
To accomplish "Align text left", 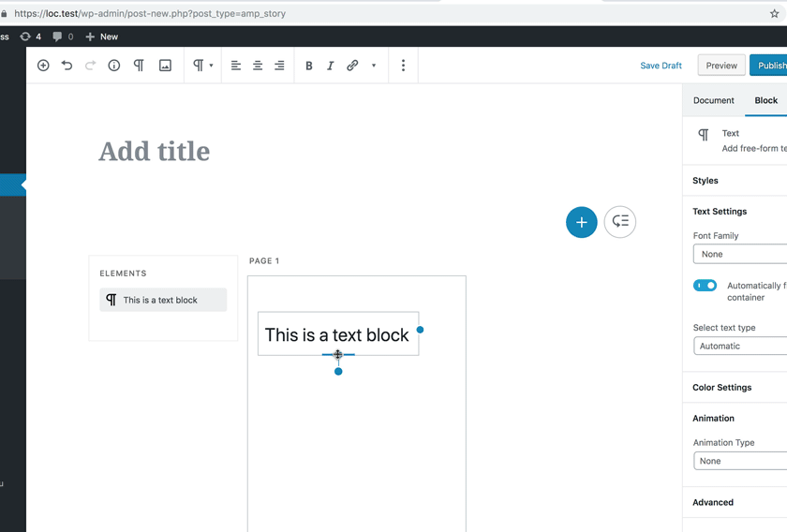I will tap(235, 66).
